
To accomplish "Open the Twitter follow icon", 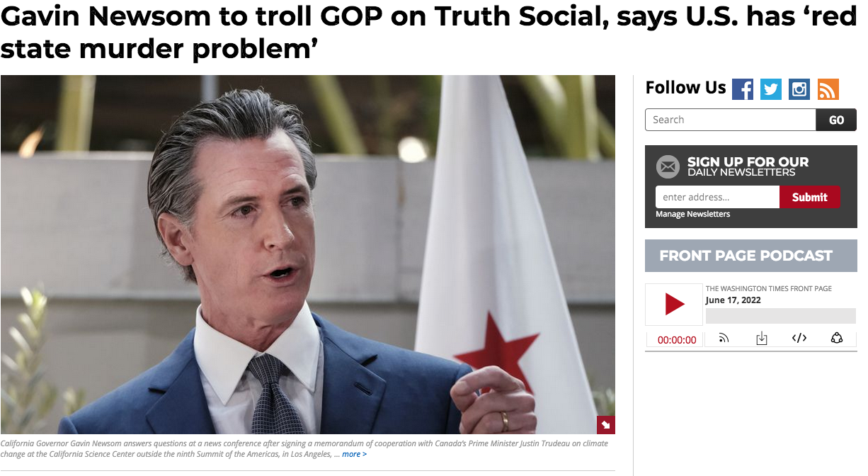I will pyautogui.click(x=771, y=89).
